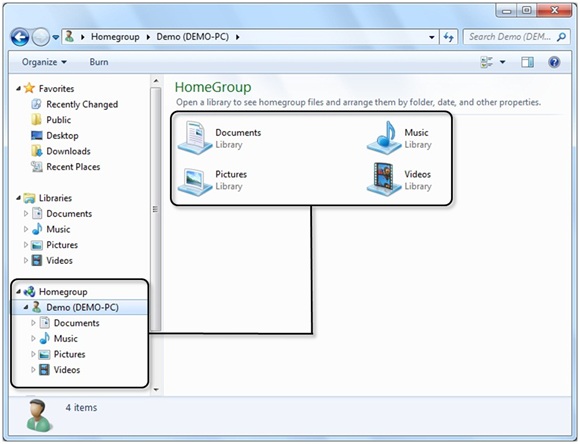Select the Music Library in main pane

[x=399, y=138]
